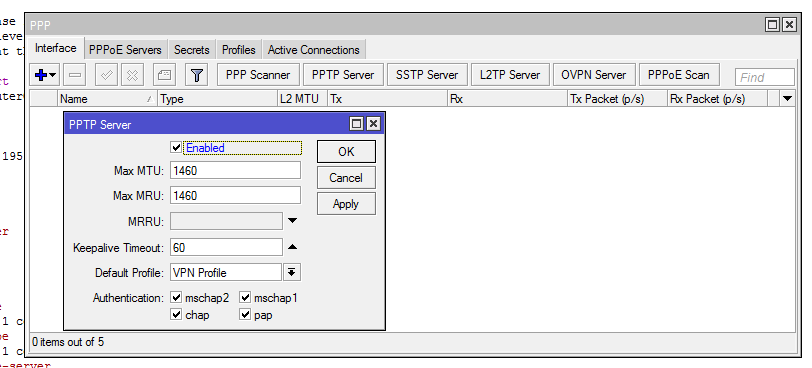Click the PPP Scanner button
812x368 pixels.
click(258, 75)
